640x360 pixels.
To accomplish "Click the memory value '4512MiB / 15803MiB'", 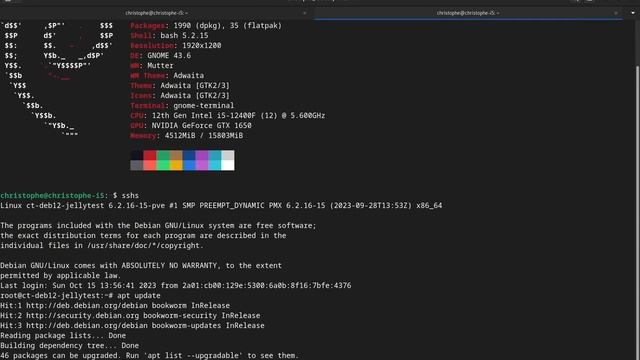I will [x=204, y=136].
